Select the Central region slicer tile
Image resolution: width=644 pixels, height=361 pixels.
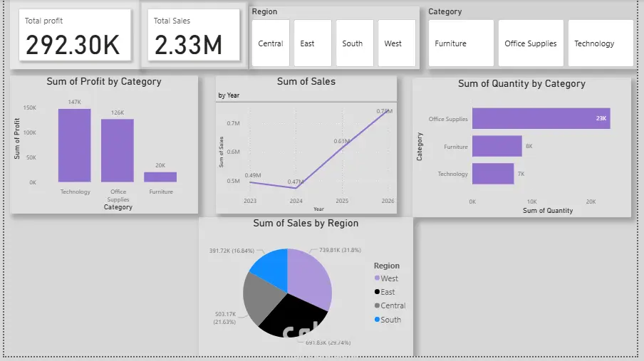click(271, 43)
